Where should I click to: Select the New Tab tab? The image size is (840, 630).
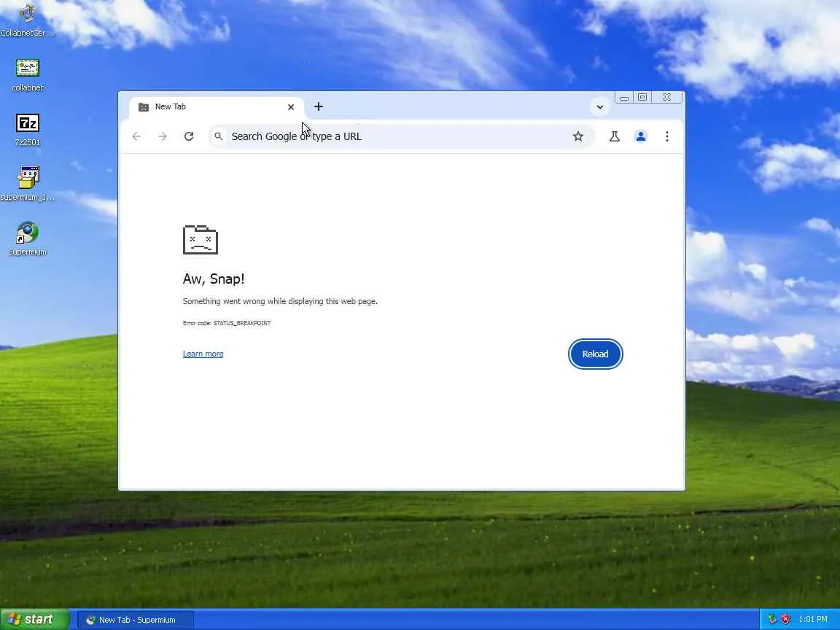[217, 107]
